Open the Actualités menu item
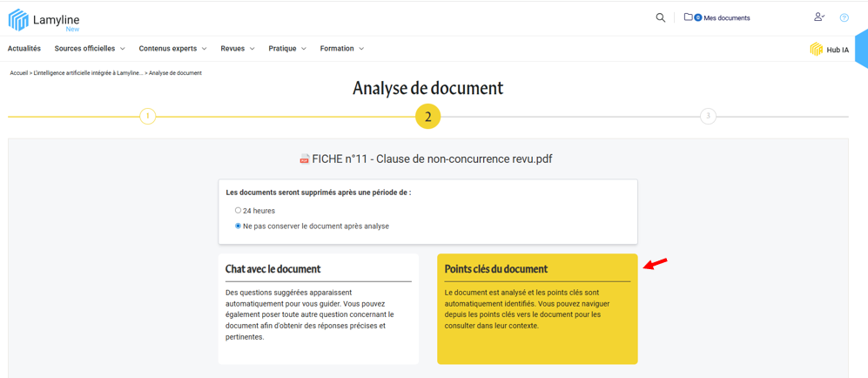The image size is (868, 378). tap(24, 49)
